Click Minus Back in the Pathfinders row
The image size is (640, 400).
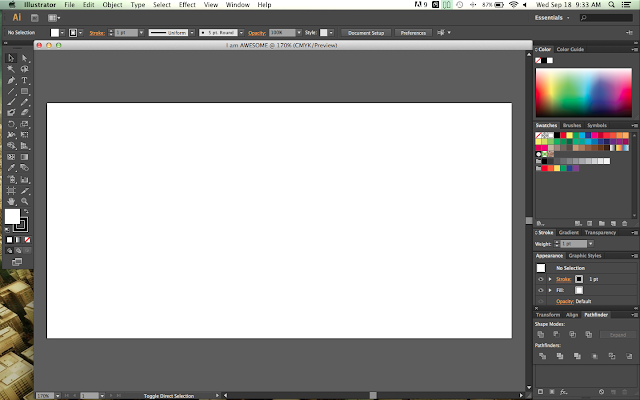point(629,356)
